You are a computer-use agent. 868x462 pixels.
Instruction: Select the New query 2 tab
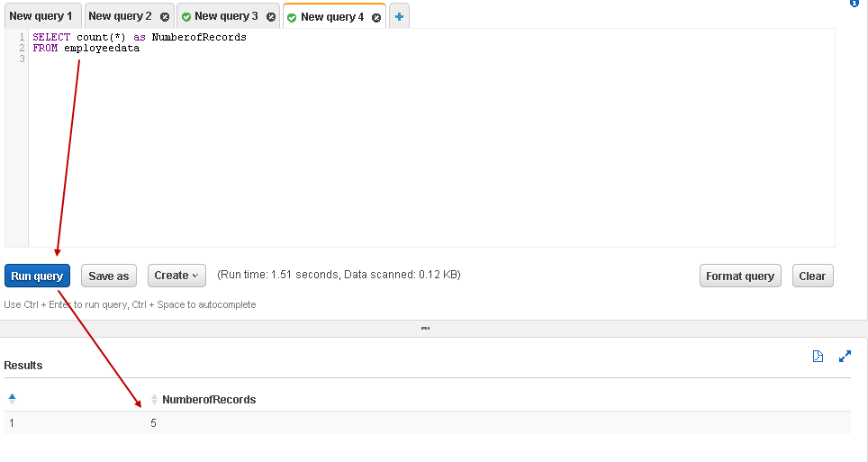click(120, 16)
